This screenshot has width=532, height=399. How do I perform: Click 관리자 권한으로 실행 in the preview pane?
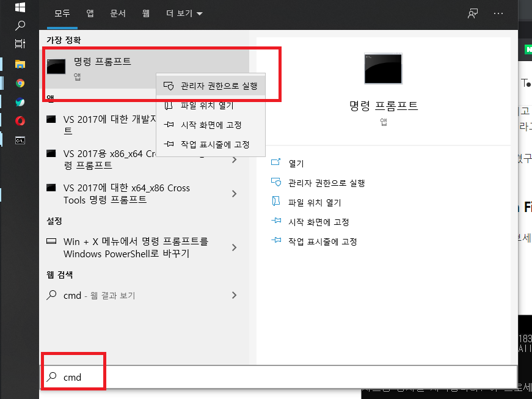(x=326, y=183)
